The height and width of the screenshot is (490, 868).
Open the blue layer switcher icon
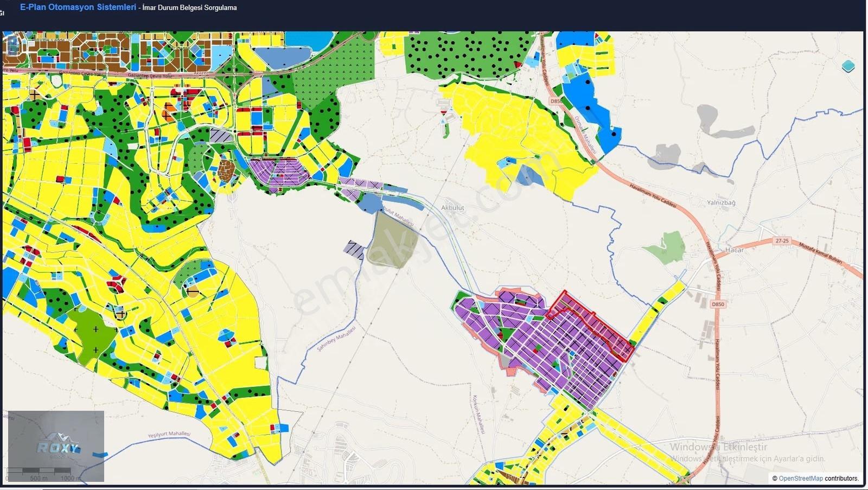pyautogui.click(x=848, y=66)
